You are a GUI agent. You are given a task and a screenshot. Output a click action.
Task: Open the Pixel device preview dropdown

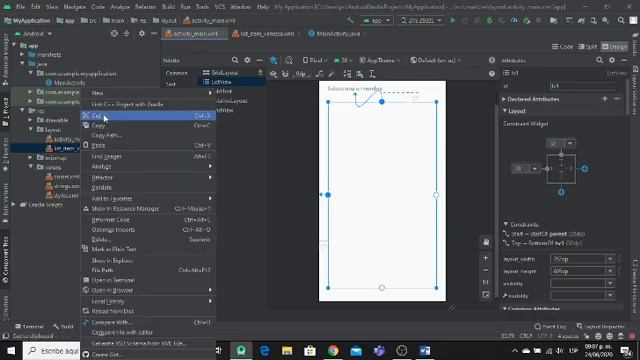pos(315,60)
